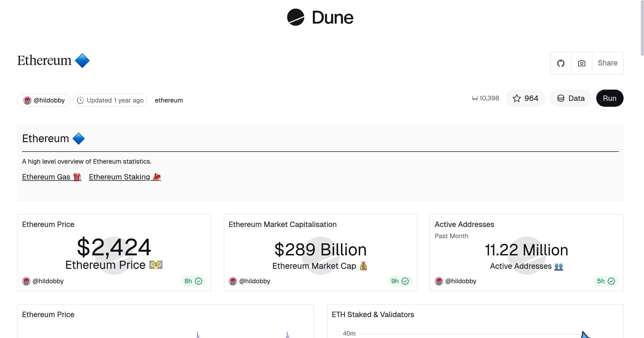
Task: Click the database icon next to Data
Action: pos(561,98)
